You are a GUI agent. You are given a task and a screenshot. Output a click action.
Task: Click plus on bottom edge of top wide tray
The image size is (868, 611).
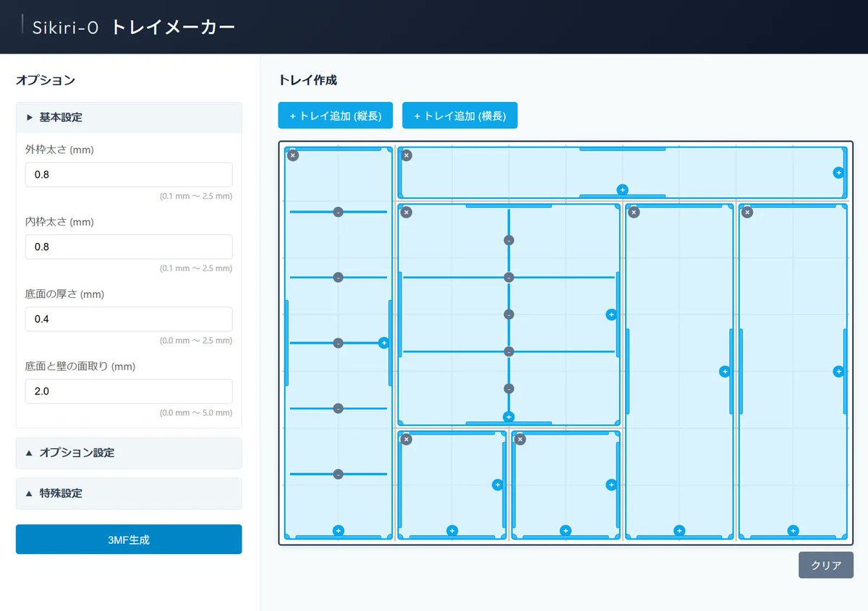(622, 190)
